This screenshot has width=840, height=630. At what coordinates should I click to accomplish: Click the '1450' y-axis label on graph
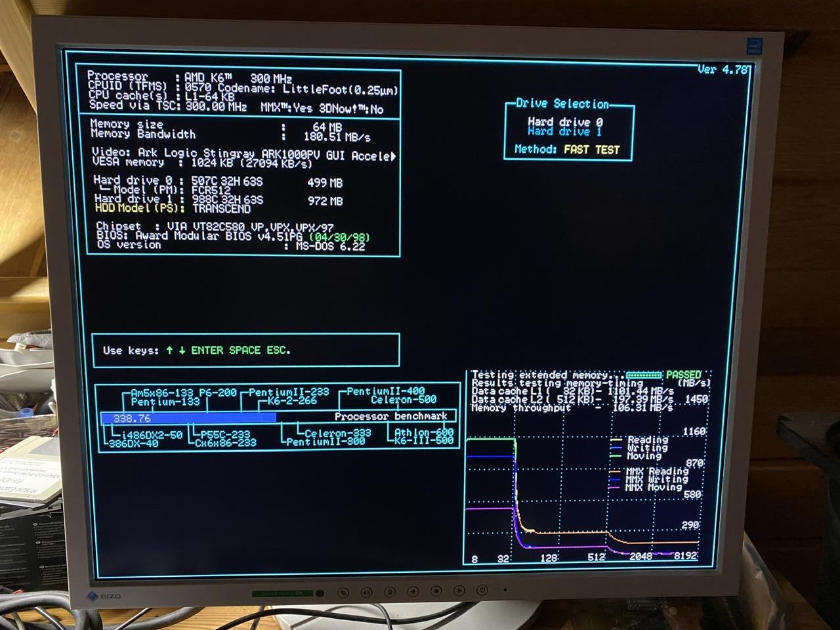click(696, 399)
